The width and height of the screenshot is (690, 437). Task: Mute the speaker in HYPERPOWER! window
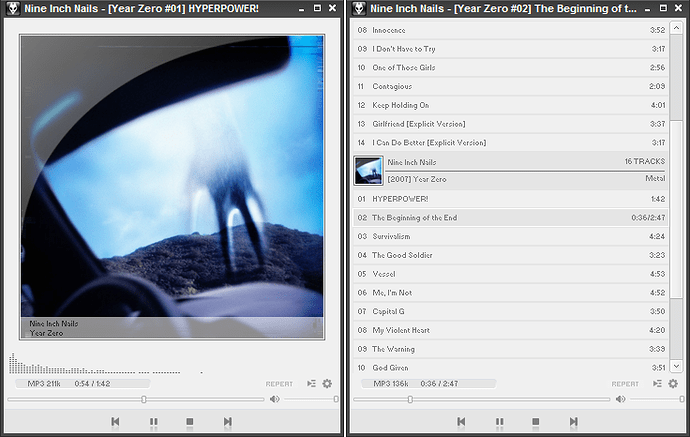click(x=275, y=399)
